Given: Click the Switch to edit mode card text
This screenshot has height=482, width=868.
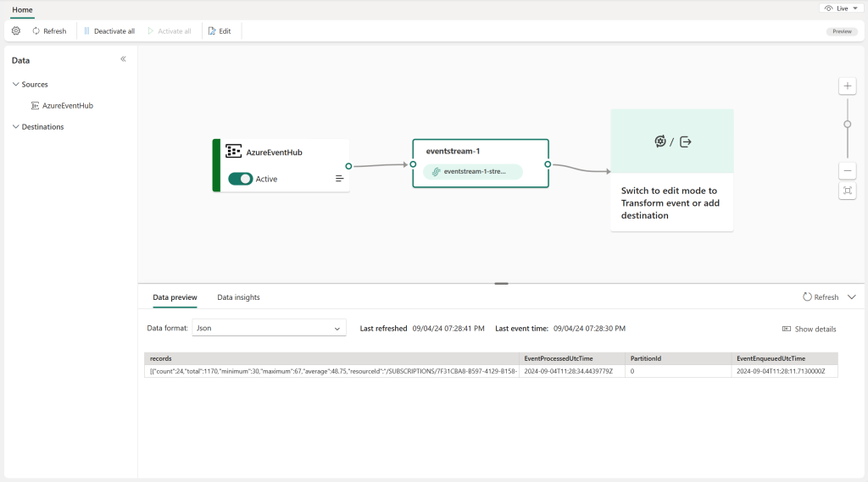Looking at the screenshot, I should [x=670, y=203].
